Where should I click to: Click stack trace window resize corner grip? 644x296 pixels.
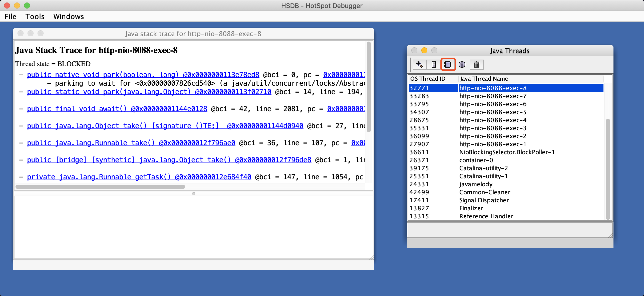pyautogui.click(x=372, y=257)
